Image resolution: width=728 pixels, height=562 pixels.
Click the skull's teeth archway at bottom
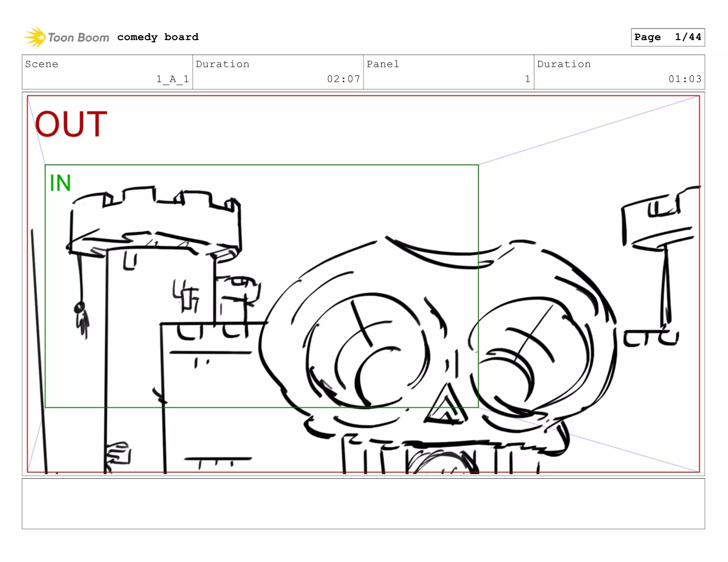point(441,460)
